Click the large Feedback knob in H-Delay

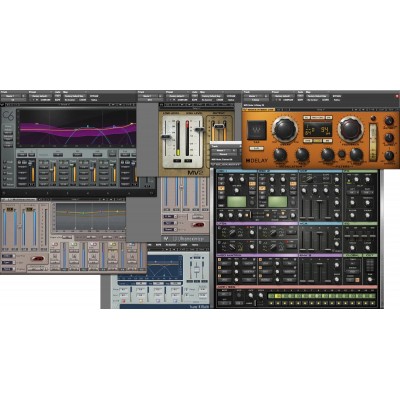tap(351, 129)
